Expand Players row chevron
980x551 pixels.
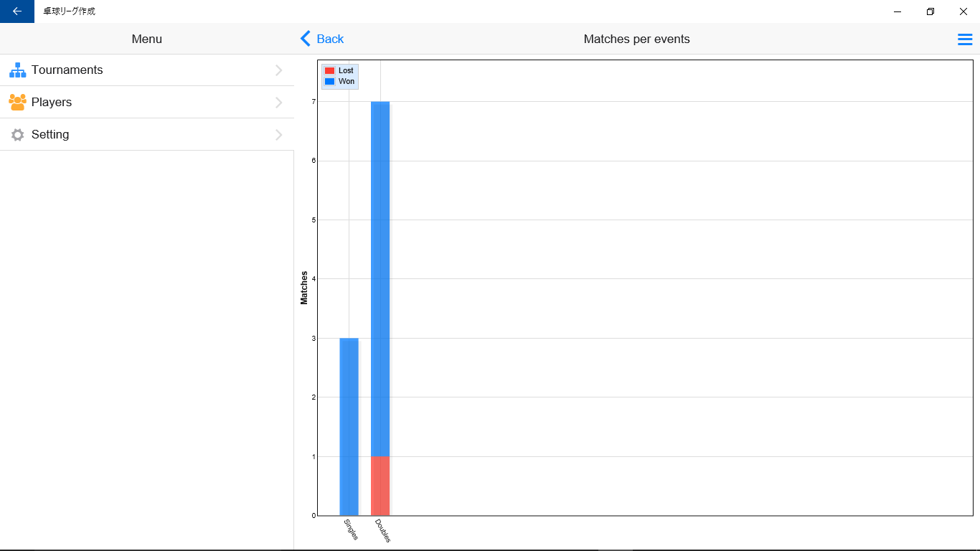coord(279,103)
